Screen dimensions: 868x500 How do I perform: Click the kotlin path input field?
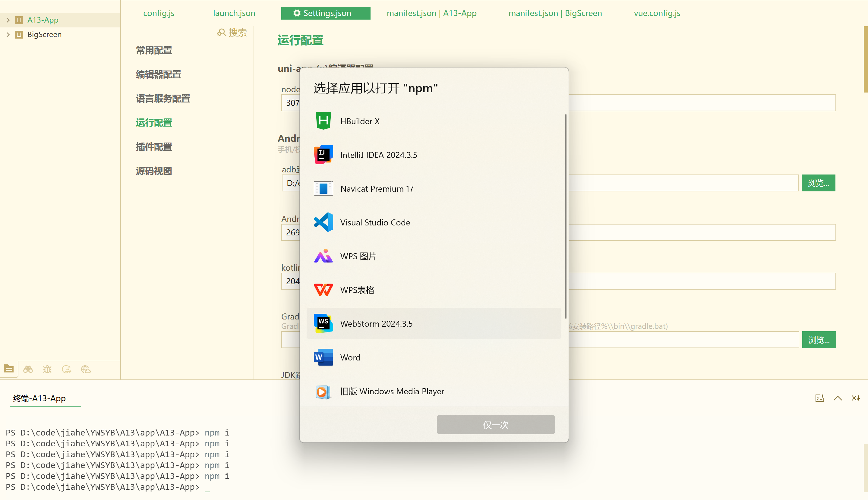click(x=558, y=281)
